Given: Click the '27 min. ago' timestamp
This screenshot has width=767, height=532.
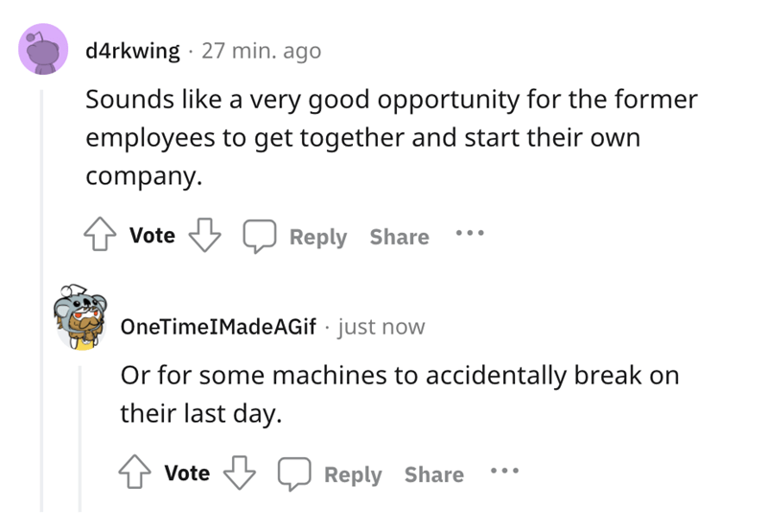Looking at the screenshot, I should click(261, 51).
